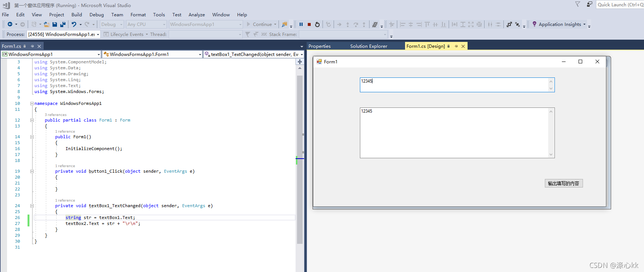Image resolution: width=644 pixels, height=272 pixels.
Task: Collapse the Form1 class outlining block
Action: point(32,120)
